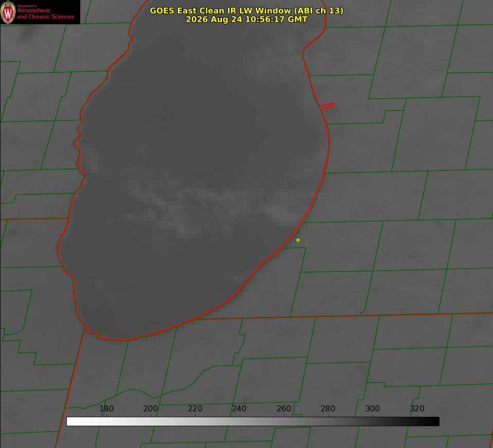
Task: Click the small red inlet outline on eastern shore
Action: pyautogui.click(x=327, y=106)
